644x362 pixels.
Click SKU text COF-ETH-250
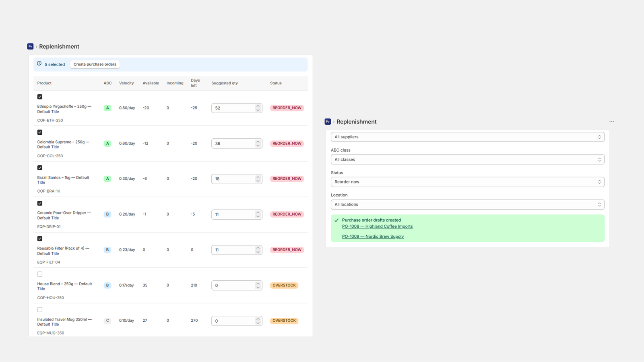[50, 120]
